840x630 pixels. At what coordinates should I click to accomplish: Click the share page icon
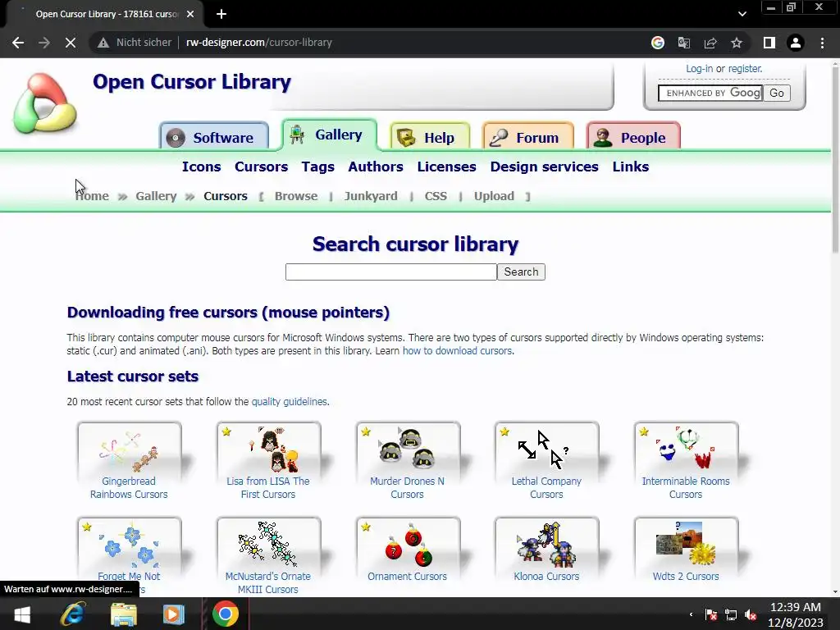point(710,43)
